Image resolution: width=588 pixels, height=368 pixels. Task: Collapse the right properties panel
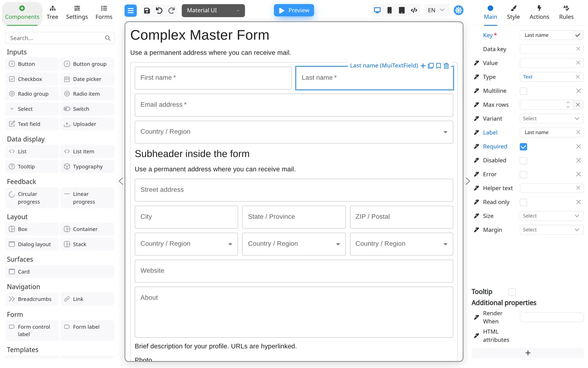[x=468, y=181]
